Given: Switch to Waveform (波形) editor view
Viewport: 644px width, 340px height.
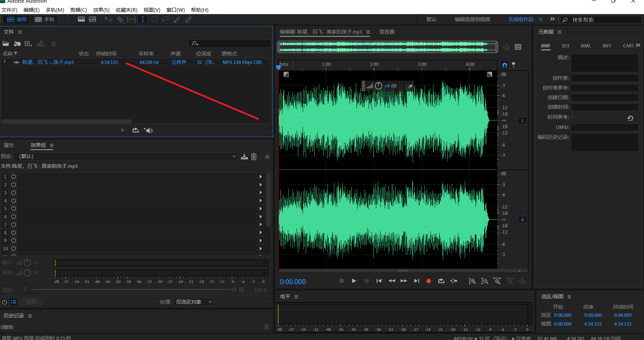Looking at the screenshot, I should [17, 20].
